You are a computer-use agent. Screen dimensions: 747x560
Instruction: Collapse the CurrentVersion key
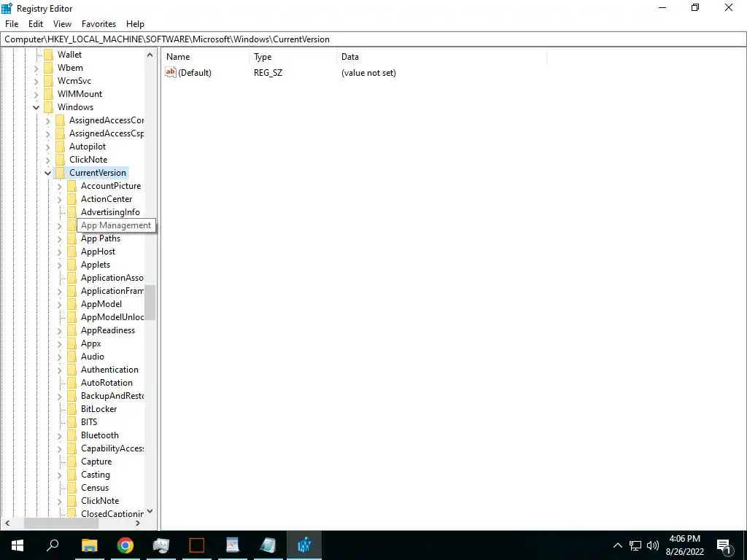click(x=47, y=173)
